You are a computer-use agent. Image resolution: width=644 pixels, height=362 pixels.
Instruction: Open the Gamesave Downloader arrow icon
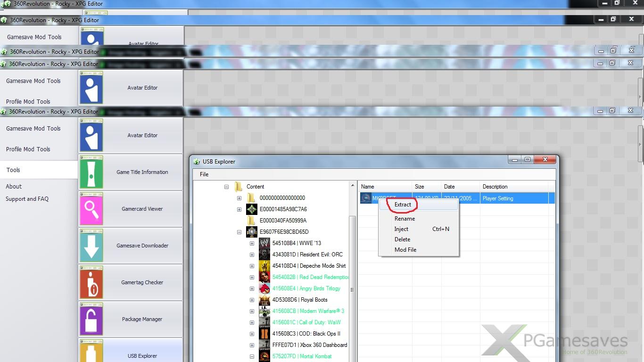pyautogui.click(x=91, y=246)
